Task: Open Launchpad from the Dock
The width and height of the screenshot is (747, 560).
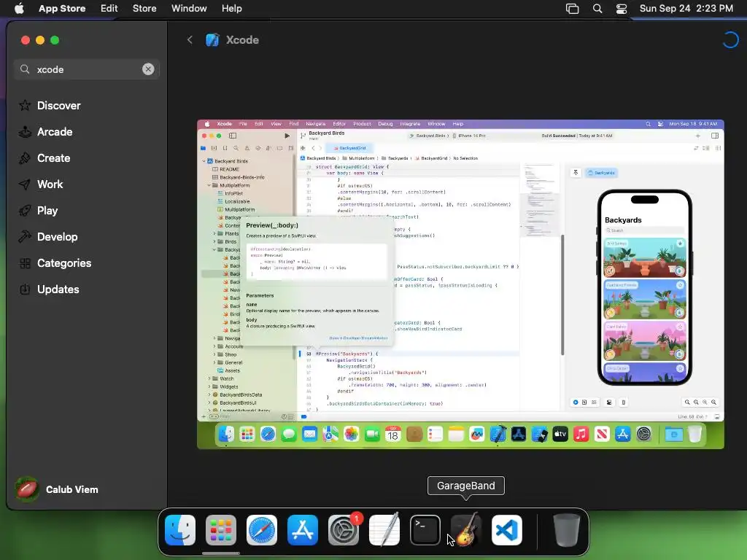Action: 221,530
